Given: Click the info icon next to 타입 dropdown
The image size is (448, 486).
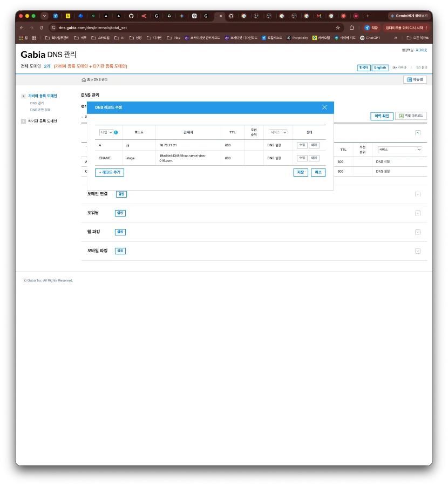Looking at the screenshot, I should pos(116,132).
